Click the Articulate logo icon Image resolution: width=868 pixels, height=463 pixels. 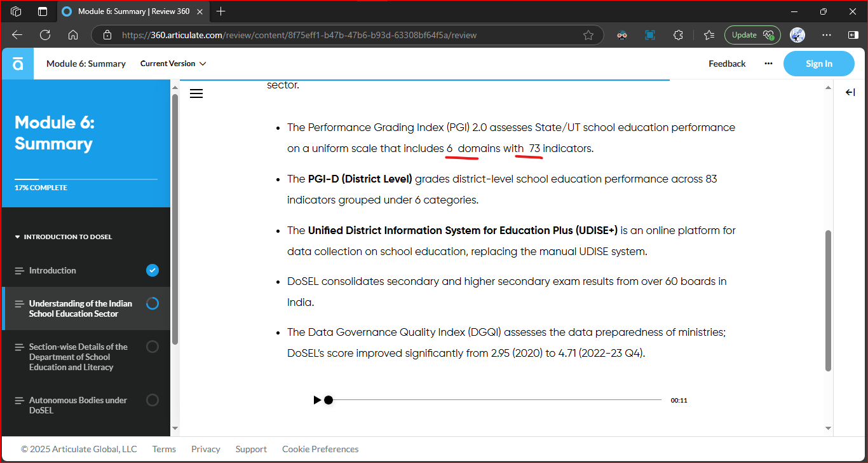point(18,64)
